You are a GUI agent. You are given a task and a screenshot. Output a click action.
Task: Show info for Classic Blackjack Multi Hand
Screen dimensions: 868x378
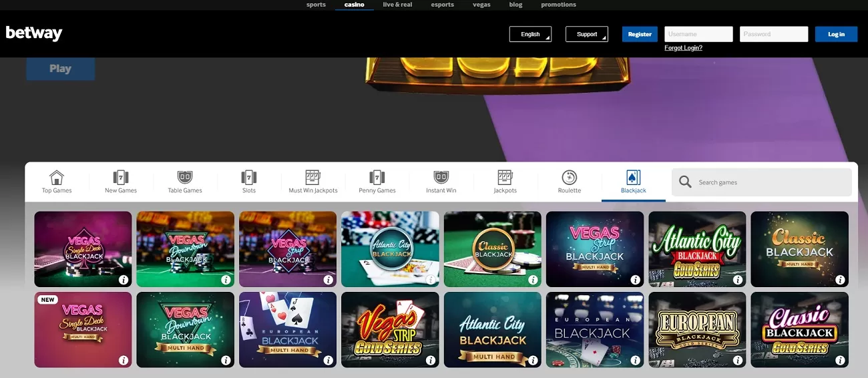point(840,280)
